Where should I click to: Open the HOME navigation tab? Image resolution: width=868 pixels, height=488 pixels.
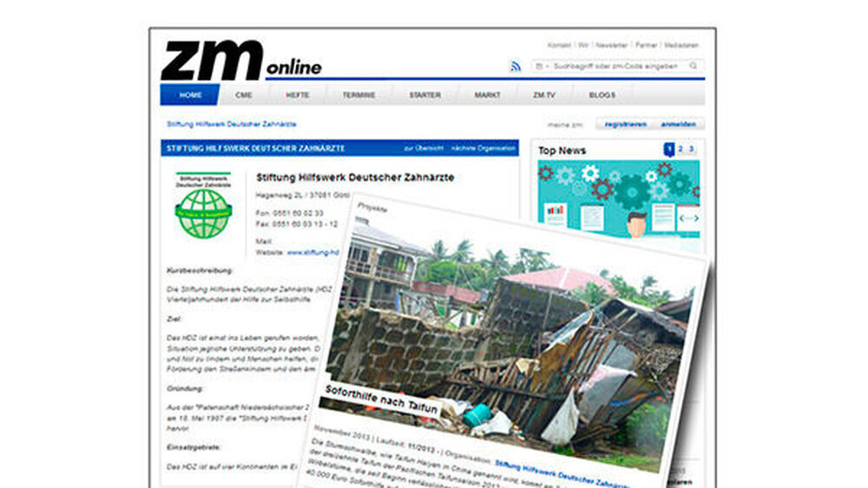click(189, 95)
